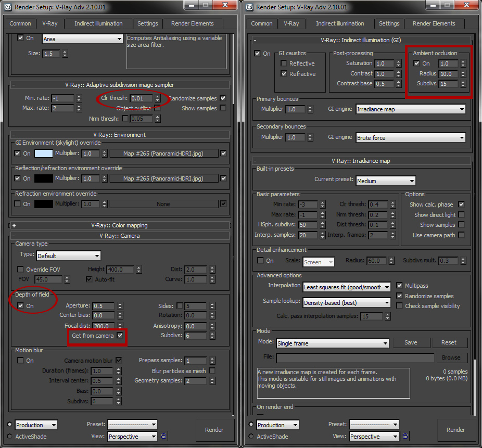Click the irradiance map Save button

[411, 342]
